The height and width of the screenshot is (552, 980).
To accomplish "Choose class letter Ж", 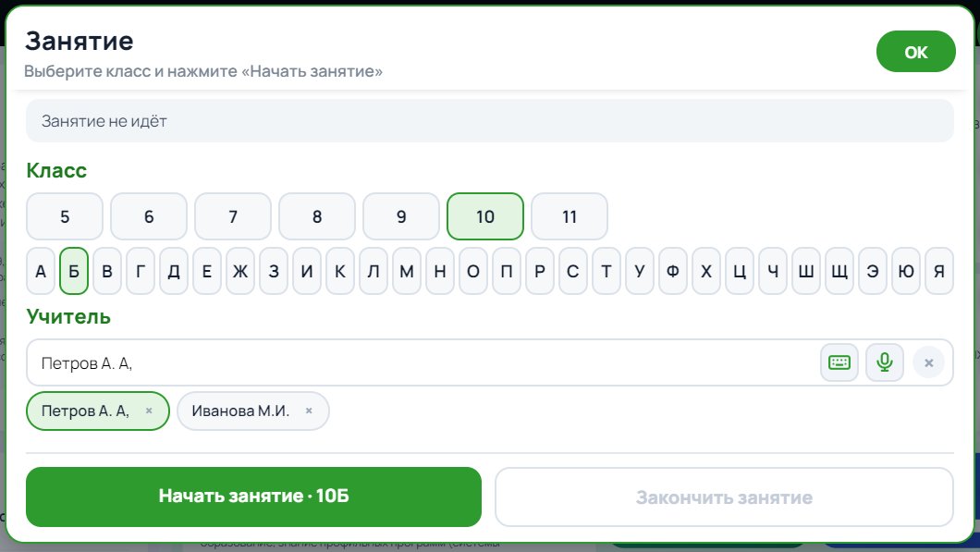I will (x=240, y=271).
